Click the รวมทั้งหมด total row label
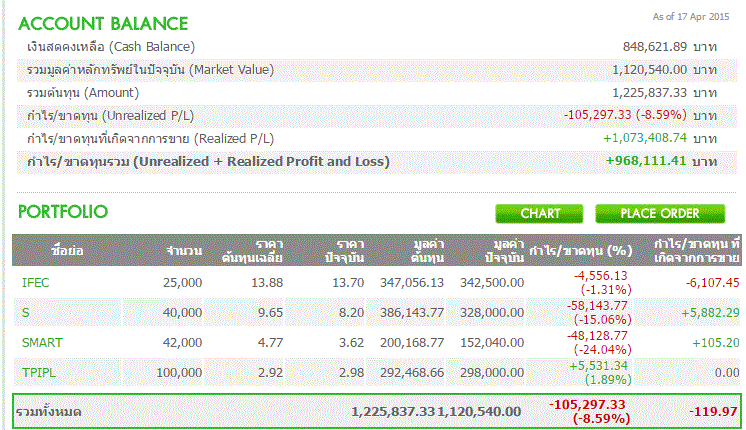Image resolution: width=746 pixels, height=430 pixels. 52,412
